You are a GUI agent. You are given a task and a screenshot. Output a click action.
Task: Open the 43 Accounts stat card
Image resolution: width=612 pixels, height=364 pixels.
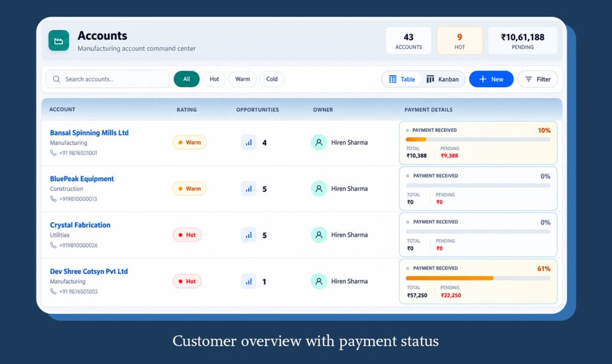point(409,41)
